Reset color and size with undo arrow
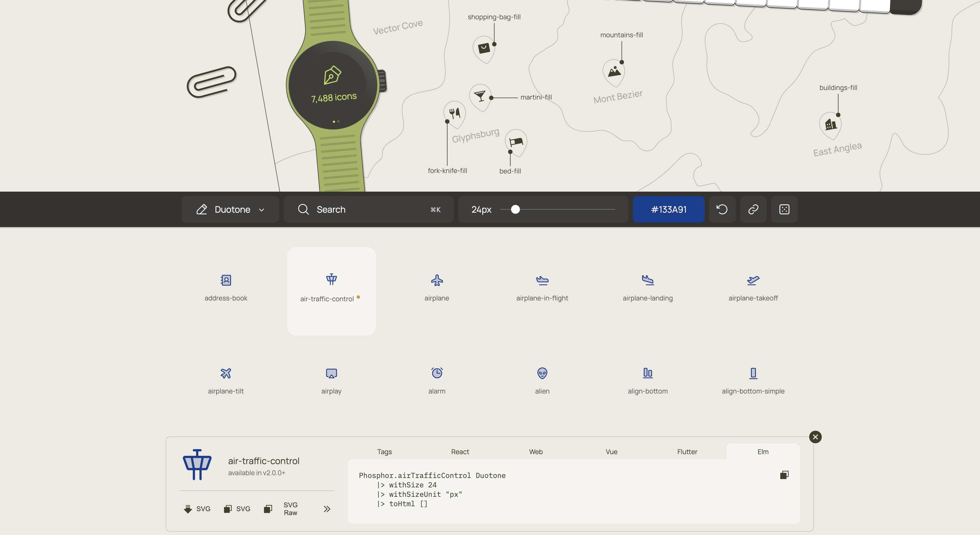 [x=722, y=209]
